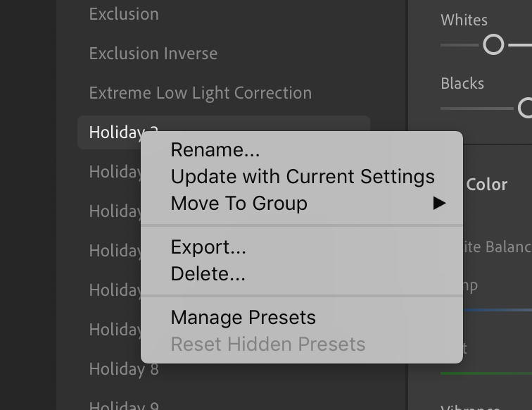Apply the Extreme Low Light Correction preset
Viewport: 532px width, 410px height.
(x=200, y=93)
